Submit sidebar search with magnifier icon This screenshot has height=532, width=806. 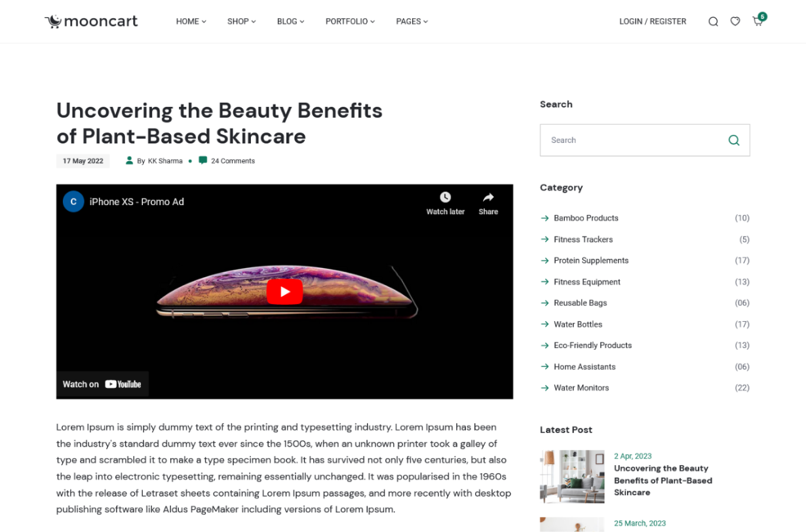pos(734,140)
